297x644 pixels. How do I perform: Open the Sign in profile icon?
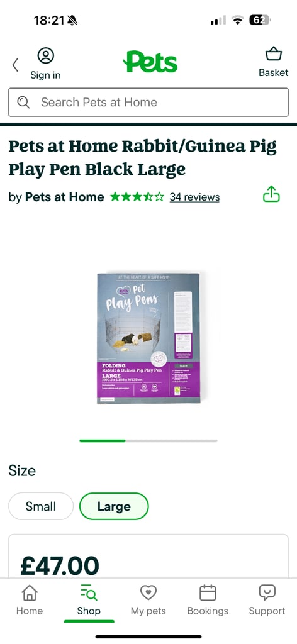tap(45, 55)
